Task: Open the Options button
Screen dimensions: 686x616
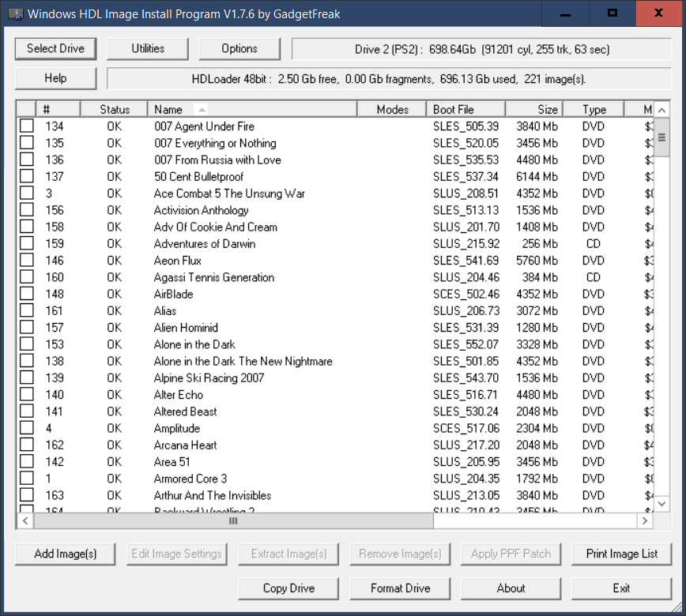Action: pyautogui.click(x=239, y=48)
